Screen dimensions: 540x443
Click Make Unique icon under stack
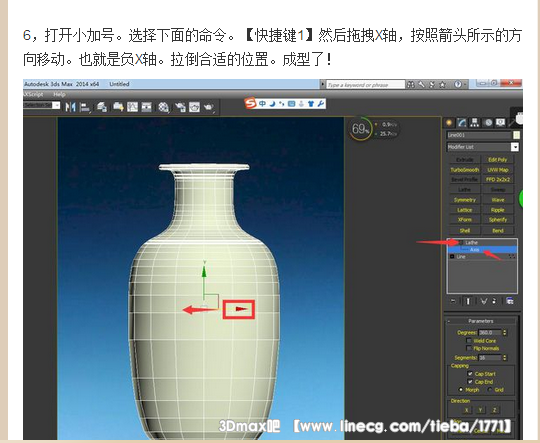(x=484, y=301)
